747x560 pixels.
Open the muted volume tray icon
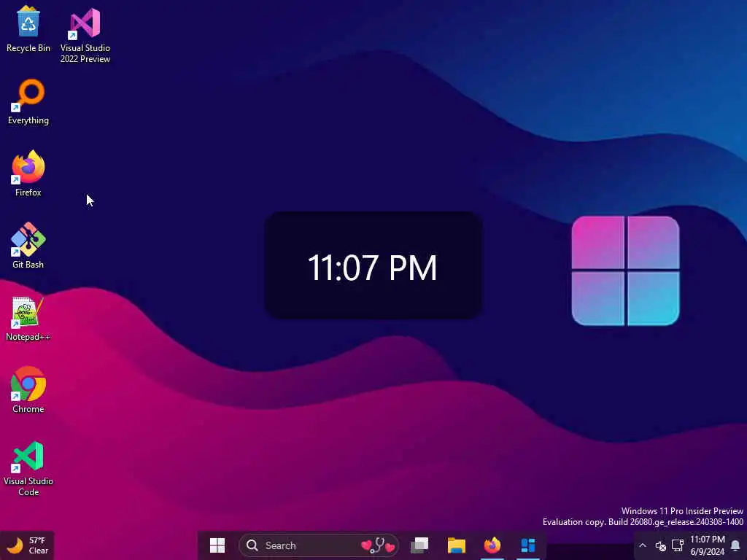(660, 545)
